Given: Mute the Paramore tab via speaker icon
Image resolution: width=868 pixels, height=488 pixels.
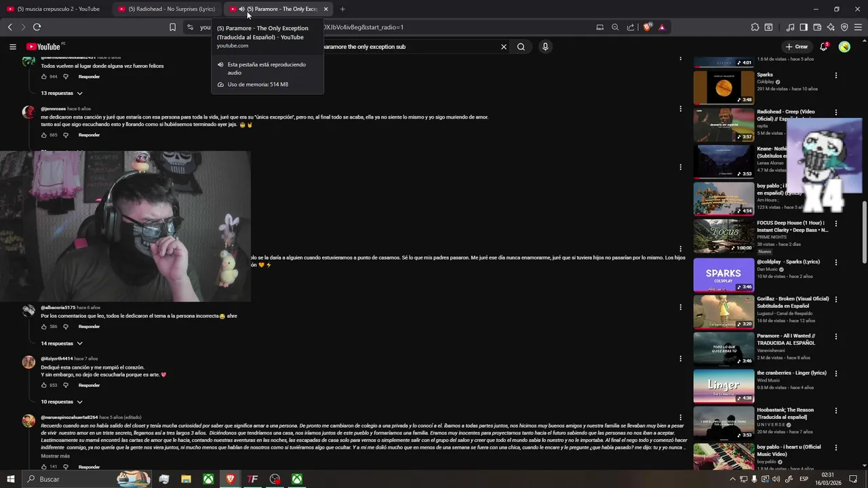Looking at the screenshot, I should pyautogui.click(x=242, y=9).
